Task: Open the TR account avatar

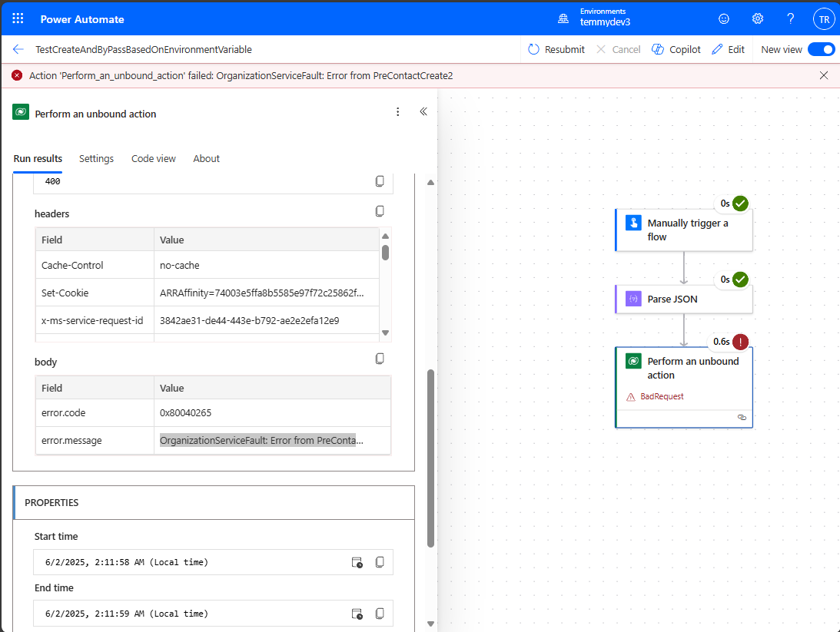Action: click(824, 19)
